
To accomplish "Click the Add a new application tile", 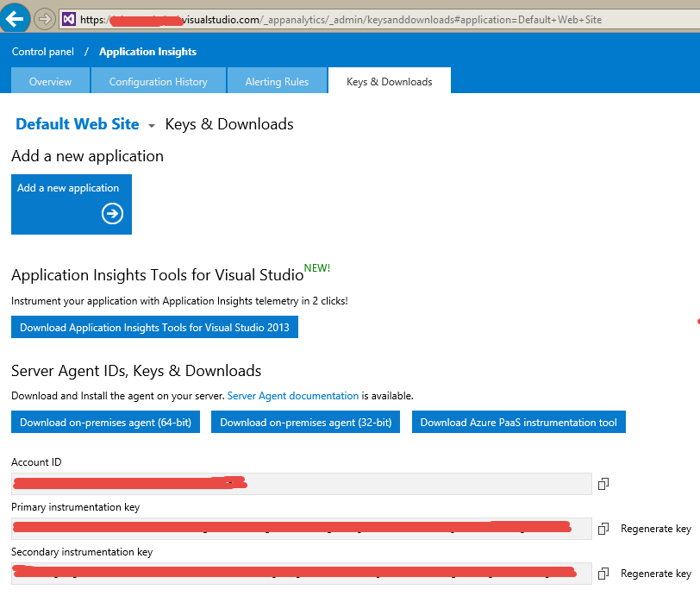I will click(72, 204).
